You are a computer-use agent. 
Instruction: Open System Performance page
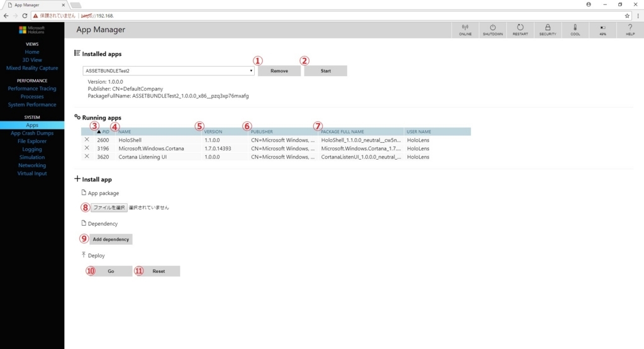(32, 104)
